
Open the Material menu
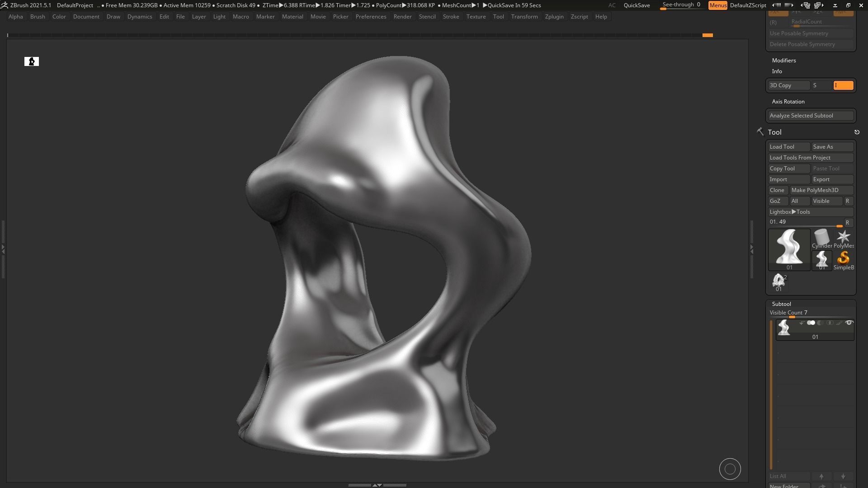click(x=292, y=17)
